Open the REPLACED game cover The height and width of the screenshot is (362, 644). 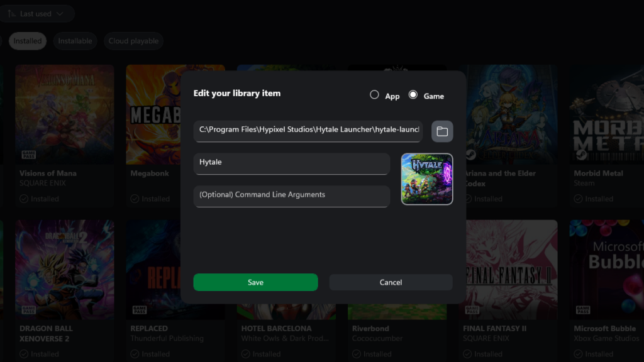[153, 270]
